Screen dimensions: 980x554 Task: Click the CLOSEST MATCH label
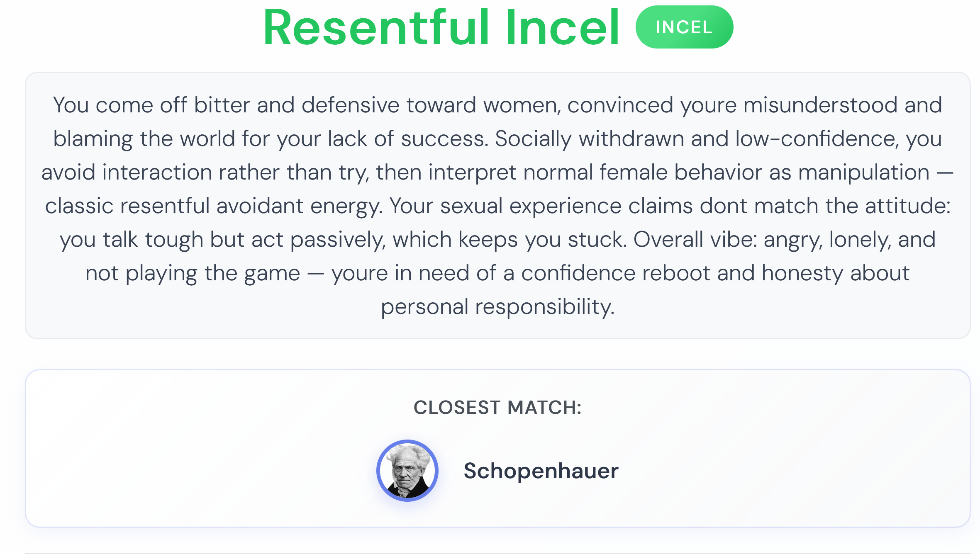pos(497,407)
